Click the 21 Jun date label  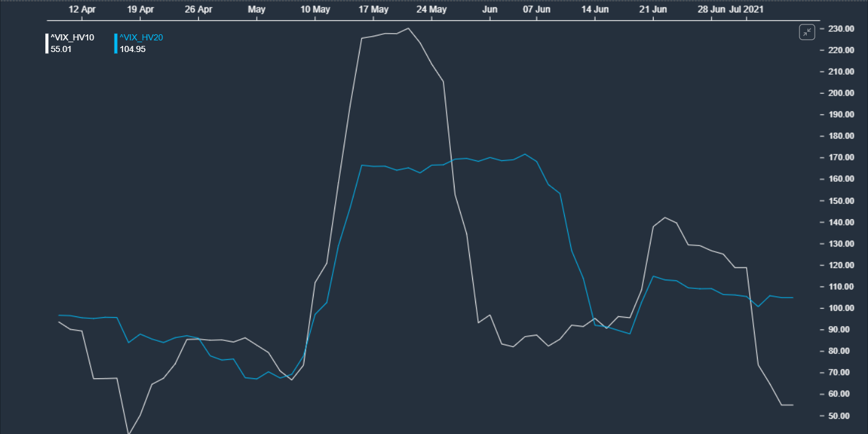tap(653, 10)
